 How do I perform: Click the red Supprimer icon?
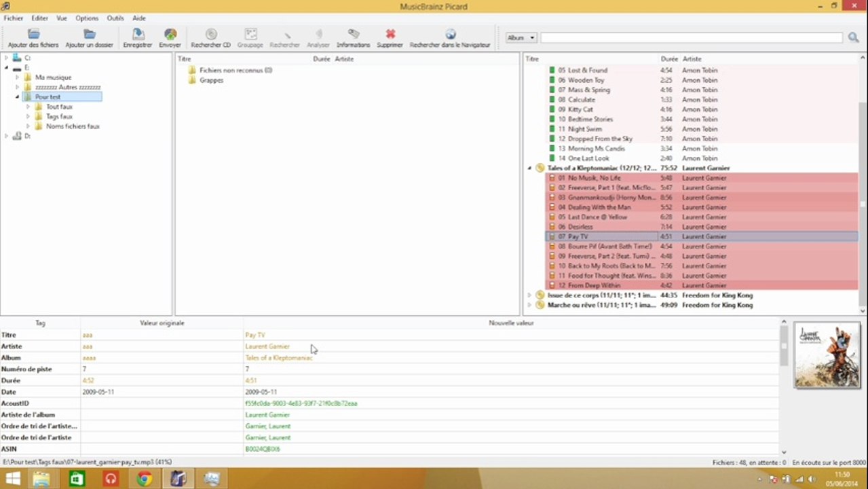tap(390, 34)
